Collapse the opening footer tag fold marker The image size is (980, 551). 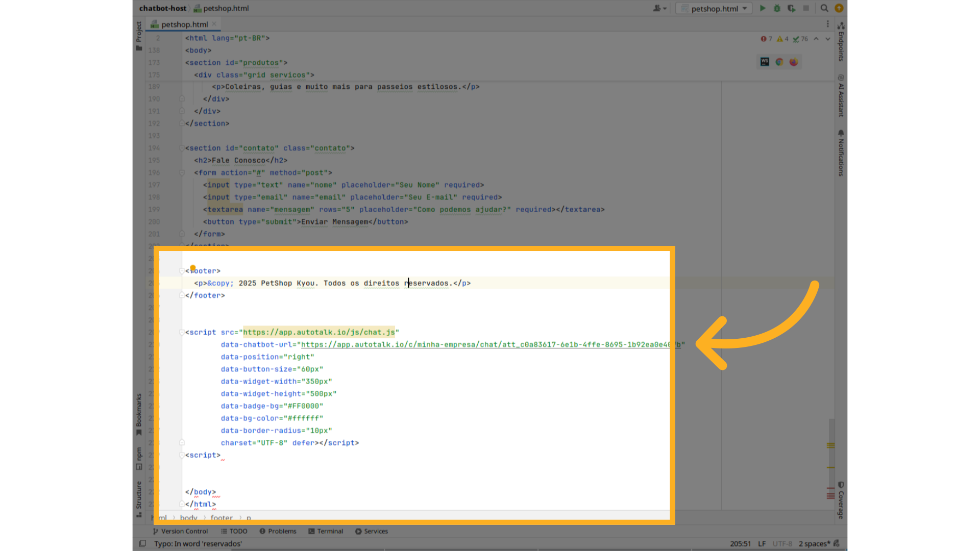(182, 271)
